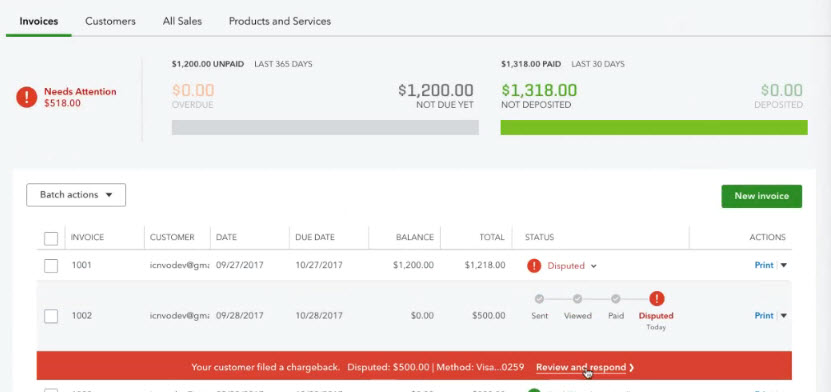Click the Sent step checkmark for invoice 1002
831x392 pixels.
(x=539, y=299)
